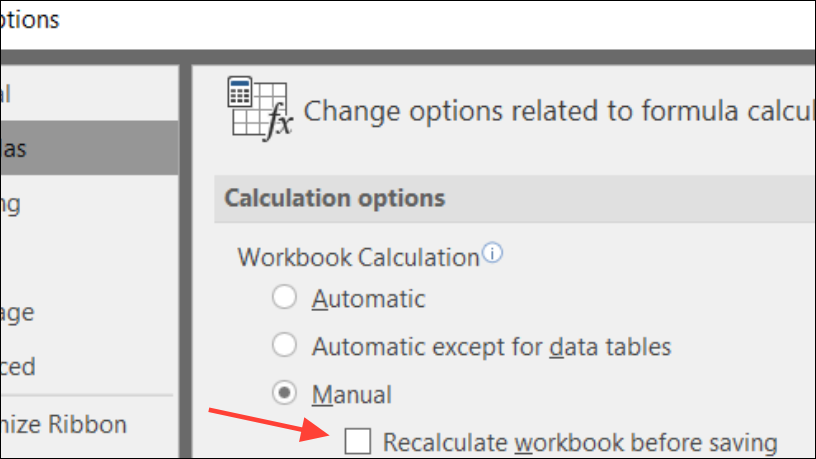Select the Manual calculation radio button

(285, 393)
